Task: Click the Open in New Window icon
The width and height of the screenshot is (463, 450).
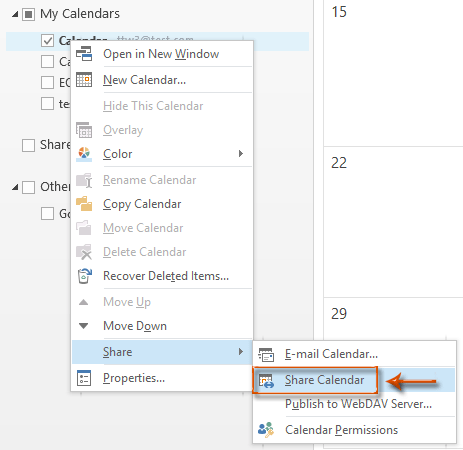Action: 84,54
